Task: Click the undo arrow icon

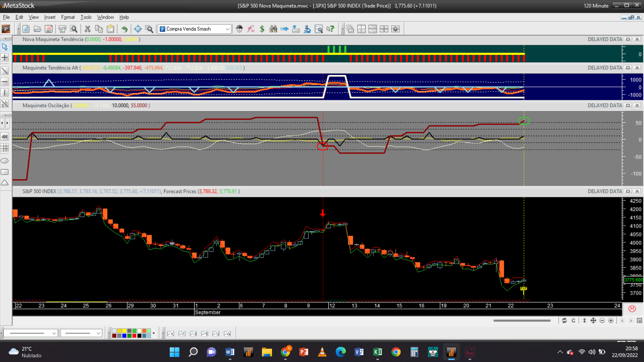Action: [124, 29]
